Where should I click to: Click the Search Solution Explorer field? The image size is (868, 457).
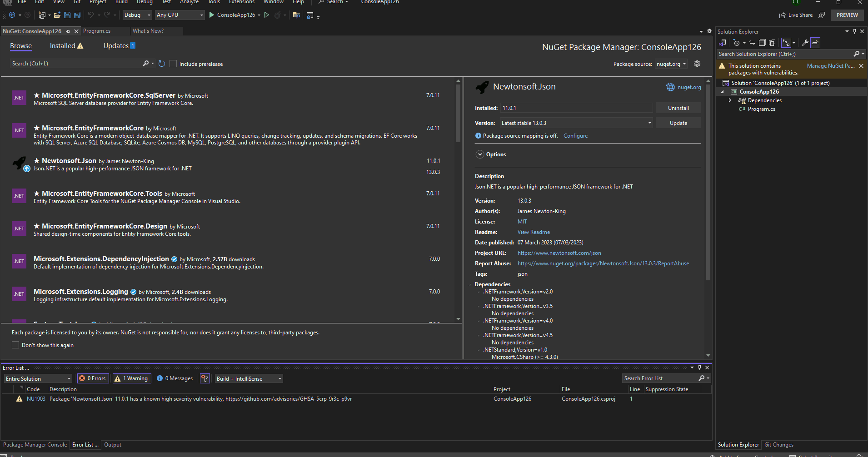[x=784, y=54]
